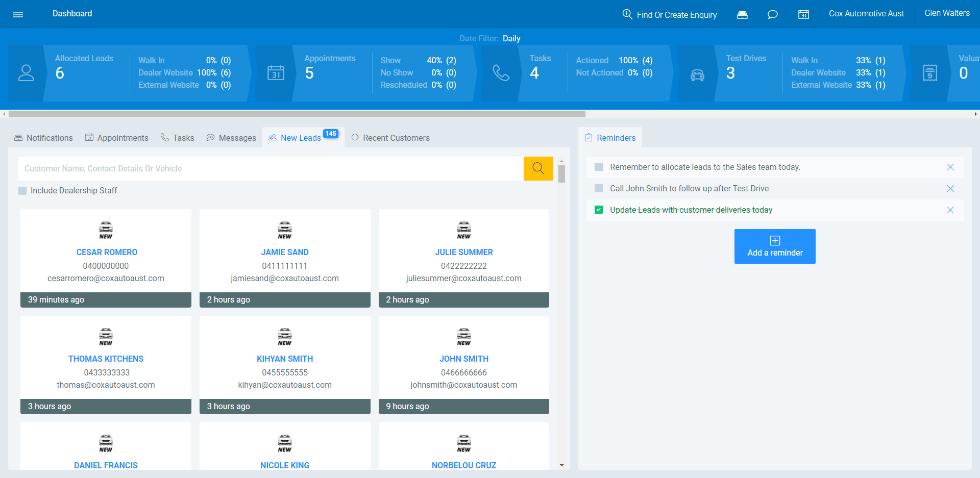Click the 9 hours ago timestamp bar
The width and height of the screenshot is (980, 478).
(x=464, y=407)
